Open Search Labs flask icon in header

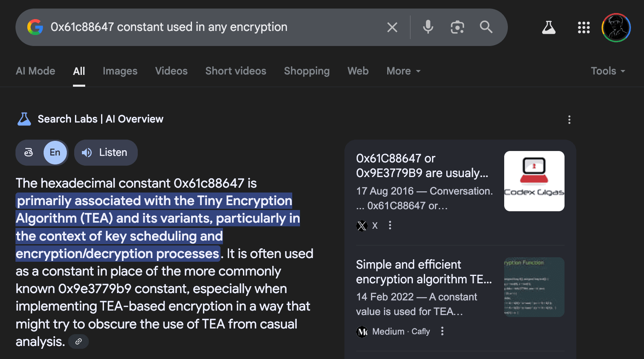click(x=549, y=27)
